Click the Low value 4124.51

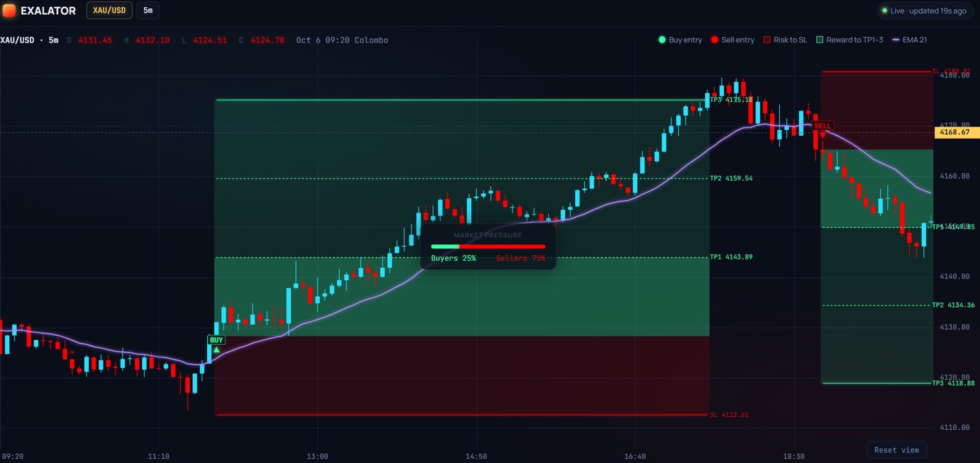click(x=209, y=41)
